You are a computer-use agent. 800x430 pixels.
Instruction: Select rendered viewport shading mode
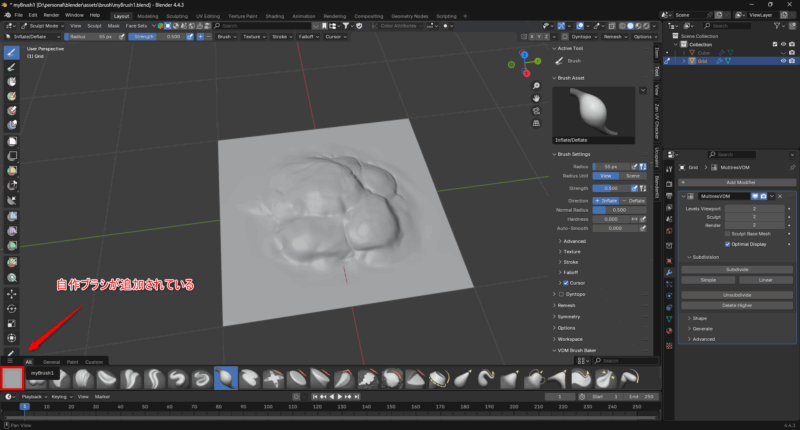click(646, 26)
